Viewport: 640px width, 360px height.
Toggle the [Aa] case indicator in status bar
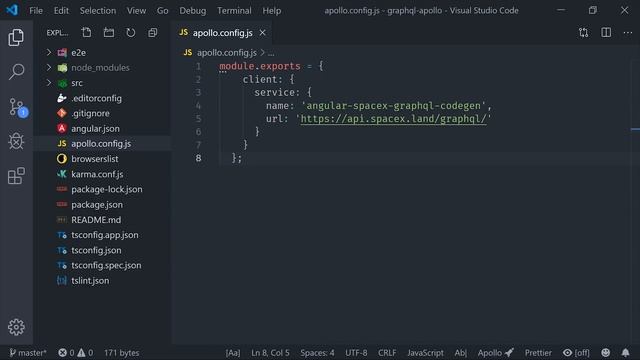click(233, 353)
